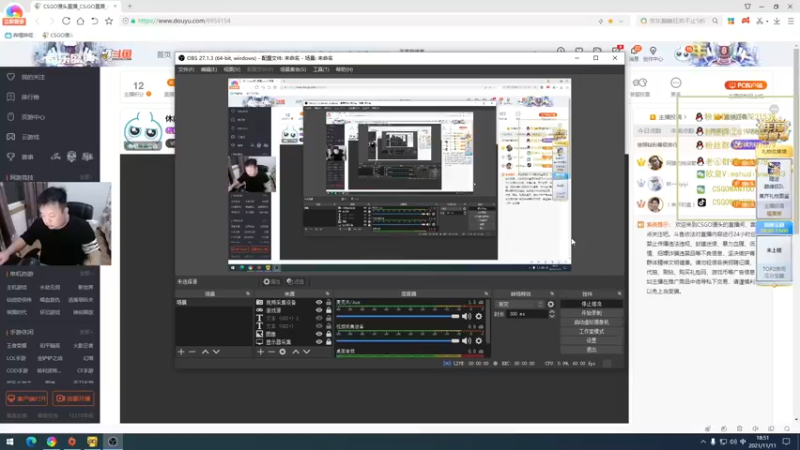Toggle visibility of first 文本 source
This screenshot has width=800, height=450.
click(x=319, y=318)
